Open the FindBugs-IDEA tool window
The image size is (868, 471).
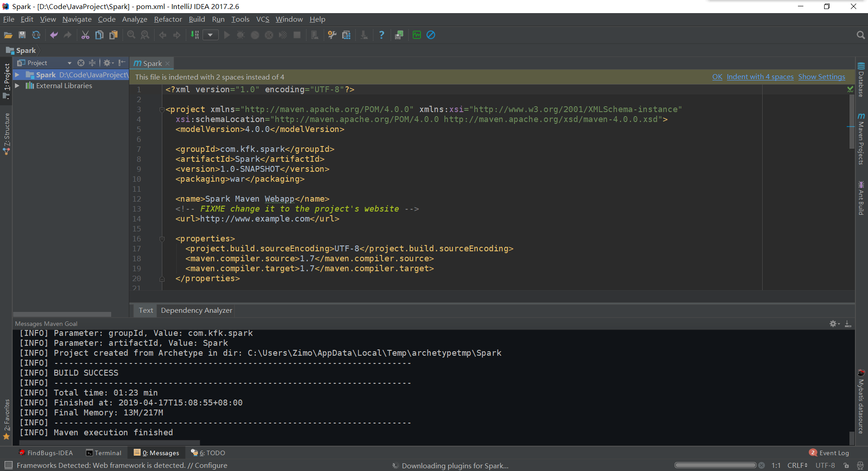click(45, 453)
